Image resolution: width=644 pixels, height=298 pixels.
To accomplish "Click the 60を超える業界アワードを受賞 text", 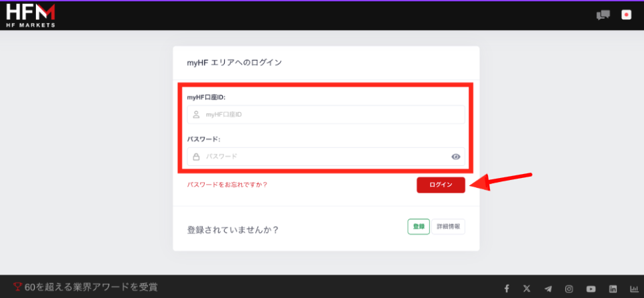I will point(91,288).
